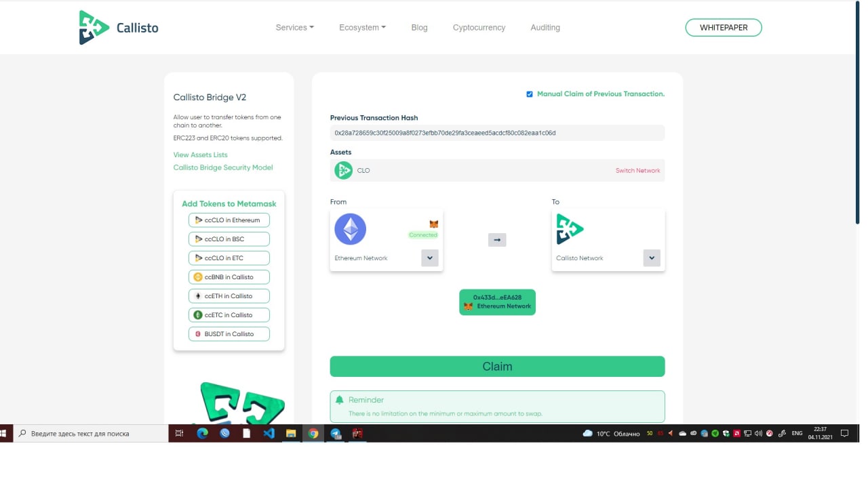Add ccBNB in Callisto to Metamask
The image size is (868, 488).
pos(229,277)
